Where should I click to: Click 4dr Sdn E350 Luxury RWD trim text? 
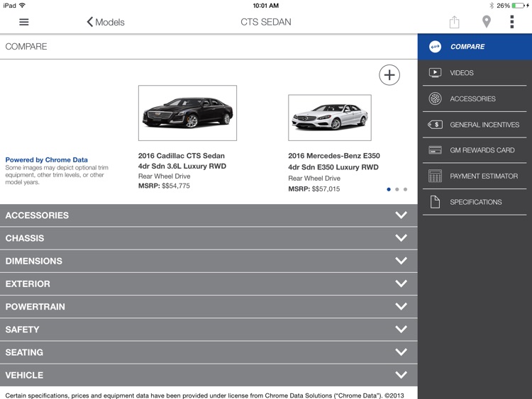333,167
